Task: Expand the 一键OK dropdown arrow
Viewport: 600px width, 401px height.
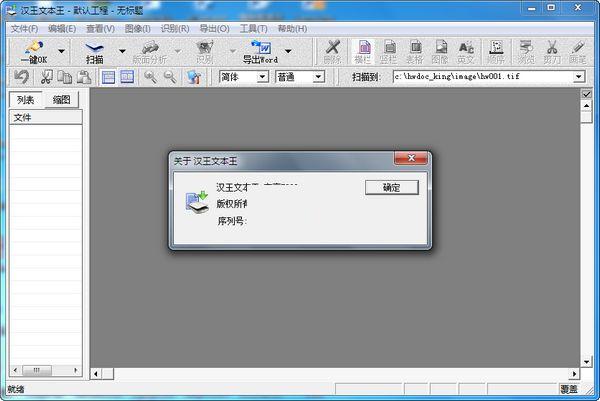Action: (x=61, y=51)
